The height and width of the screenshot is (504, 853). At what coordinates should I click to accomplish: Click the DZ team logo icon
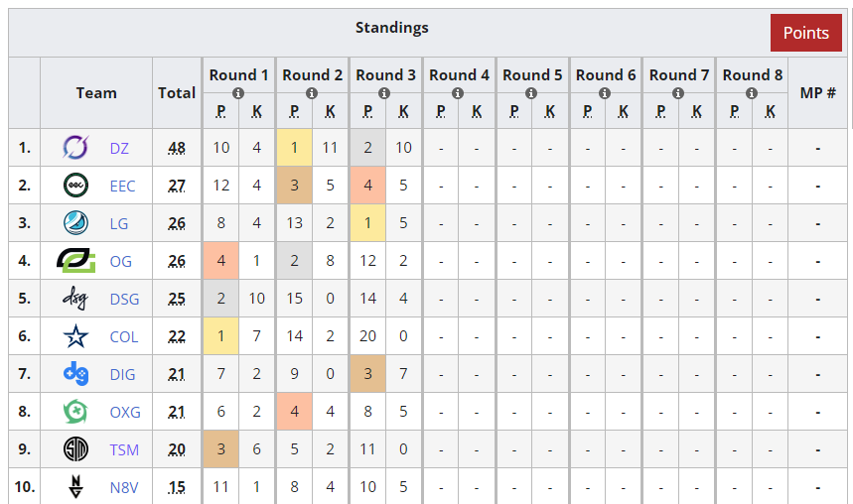(75, 148)
